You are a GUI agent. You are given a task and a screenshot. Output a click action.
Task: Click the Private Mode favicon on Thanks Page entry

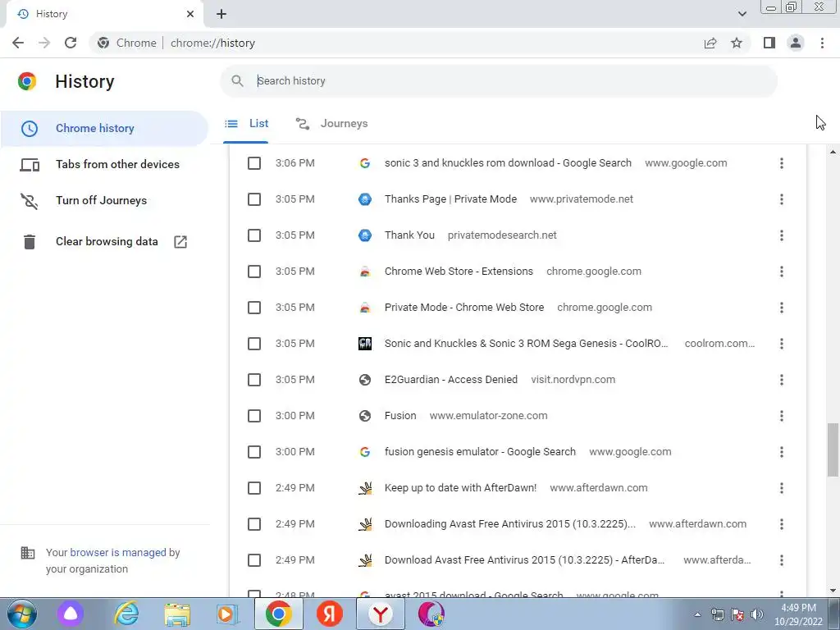pyautogui.click(x=365, y=199)
